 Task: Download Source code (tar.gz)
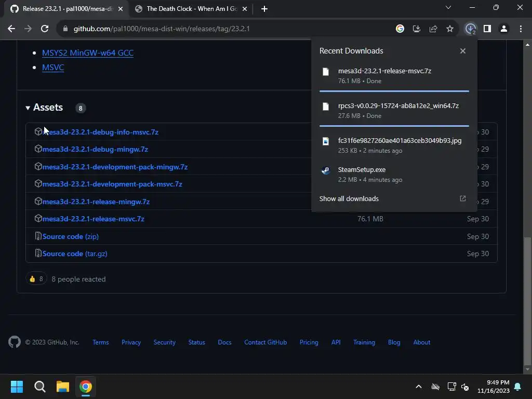(x=75, y=254)
